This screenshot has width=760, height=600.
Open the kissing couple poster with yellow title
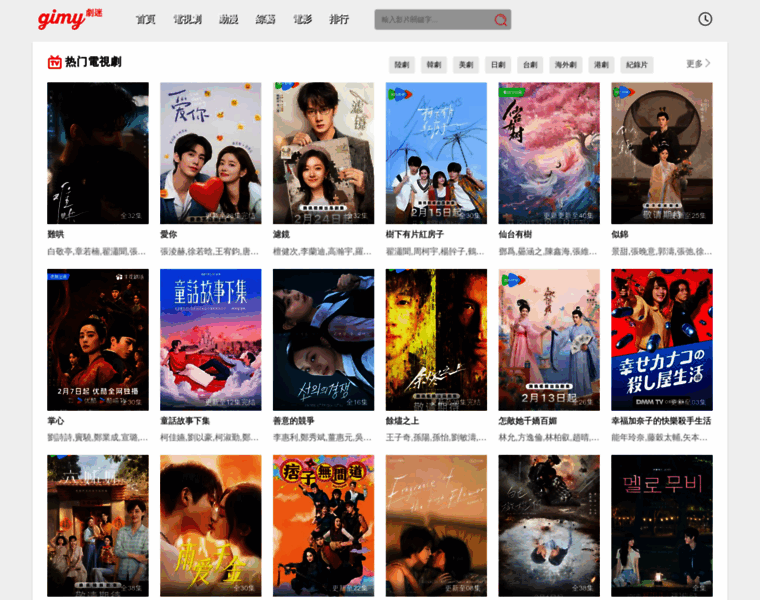[210, 525]
